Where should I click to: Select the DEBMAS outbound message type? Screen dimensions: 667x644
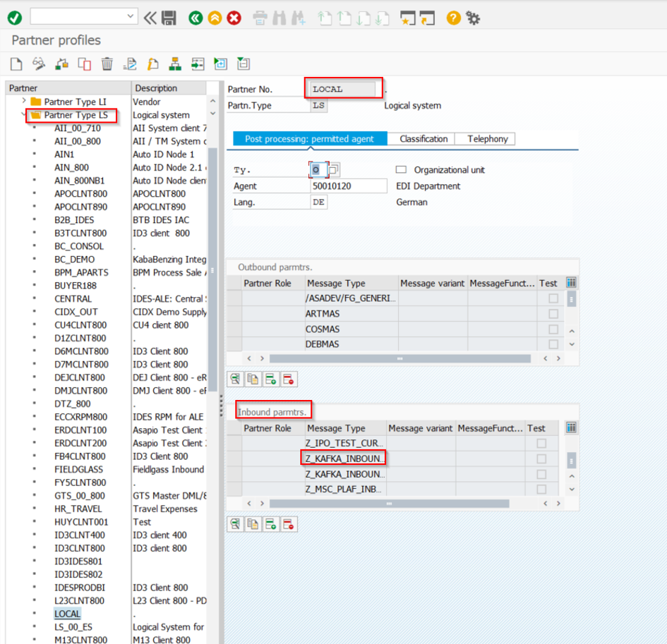click(351, 344)
